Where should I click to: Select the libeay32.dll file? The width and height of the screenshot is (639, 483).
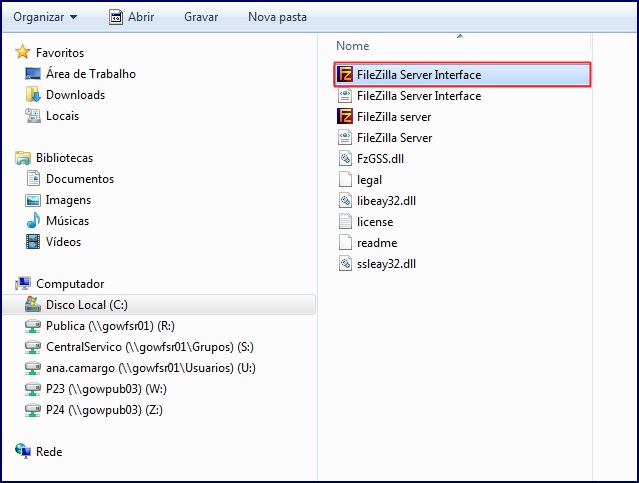[386, 201]
